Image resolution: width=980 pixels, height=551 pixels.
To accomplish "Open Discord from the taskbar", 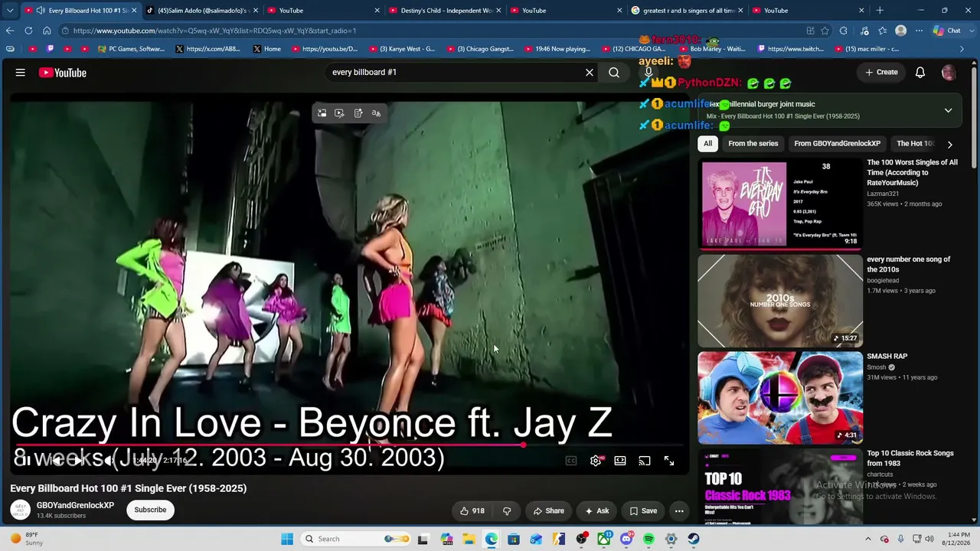I will tap(626, 539).
